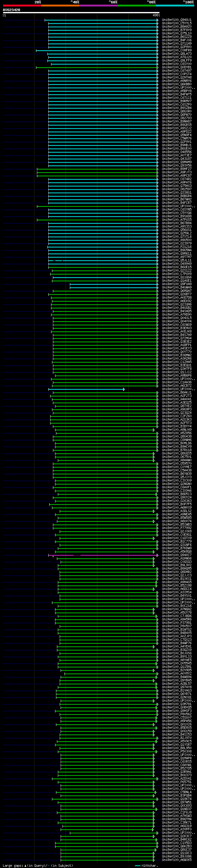197x868 pixels.
Task: Open the UniRef100_P50308 entry
Action: pos(176,751)
